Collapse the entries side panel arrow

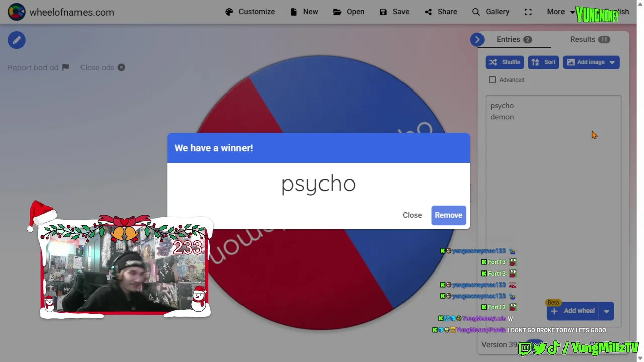(477, 39)
